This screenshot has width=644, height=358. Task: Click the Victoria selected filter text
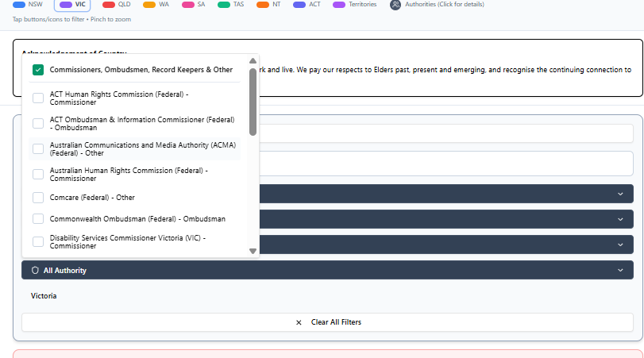(x=44, y=296)
